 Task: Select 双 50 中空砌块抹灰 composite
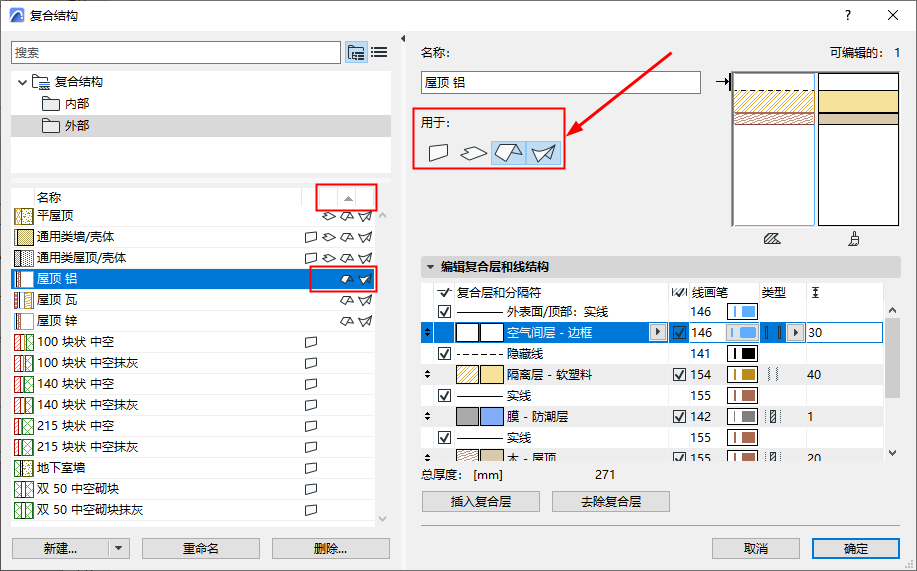pos(193,510)
